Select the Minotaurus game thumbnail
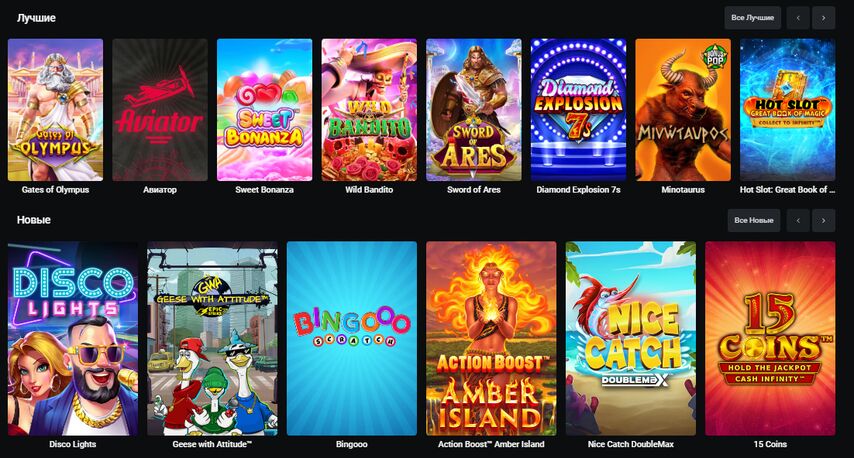This screenshot has width=854, height=458. click(682, 109)
